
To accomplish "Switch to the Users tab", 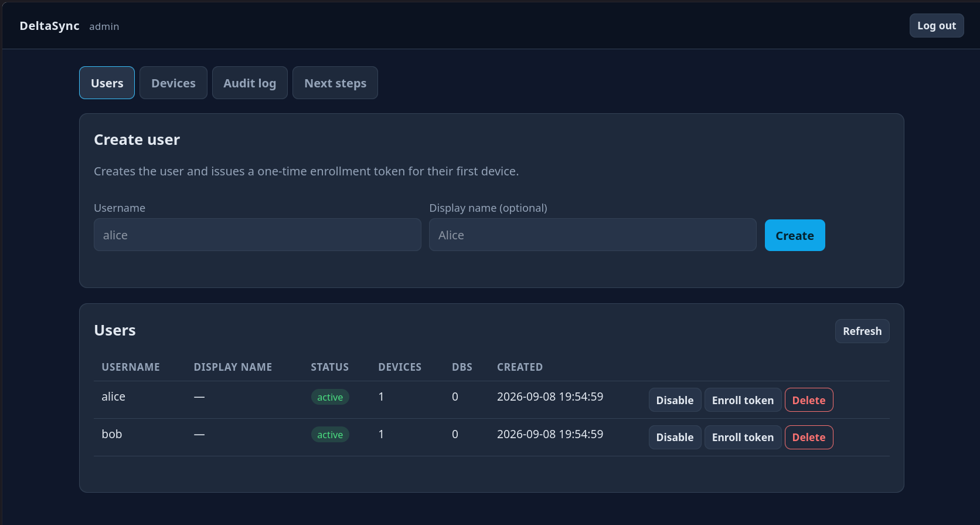I will click(107, 83).
